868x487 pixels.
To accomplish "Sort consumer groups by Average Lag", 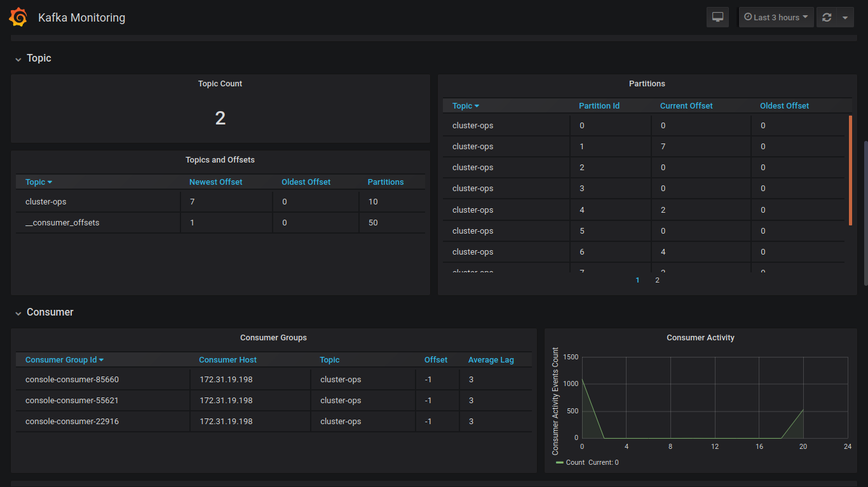I will [x=491, y=360].
